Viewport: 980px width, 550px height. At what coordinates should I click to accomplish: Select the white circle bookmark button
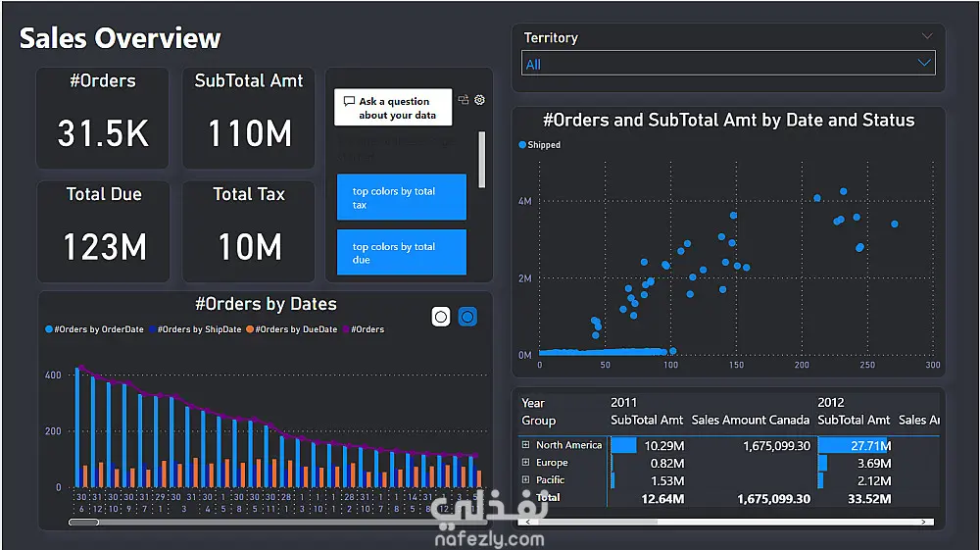tap(441, 317)
